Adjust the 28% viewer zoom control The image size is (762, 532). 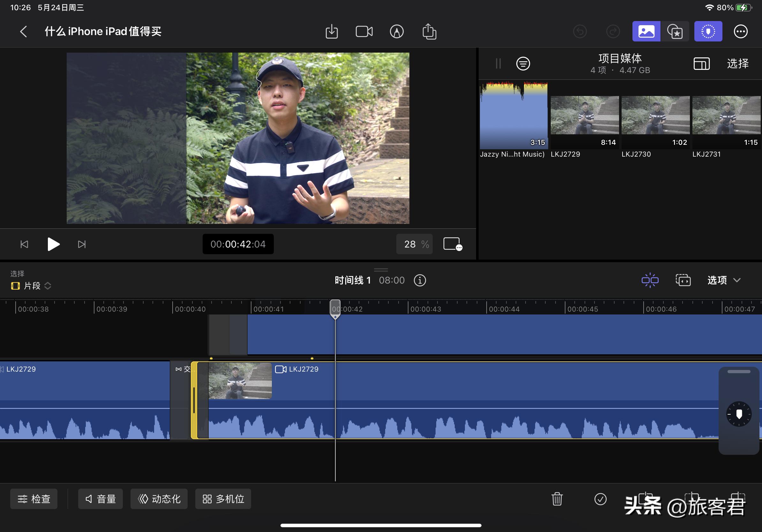tap(414, 244)
